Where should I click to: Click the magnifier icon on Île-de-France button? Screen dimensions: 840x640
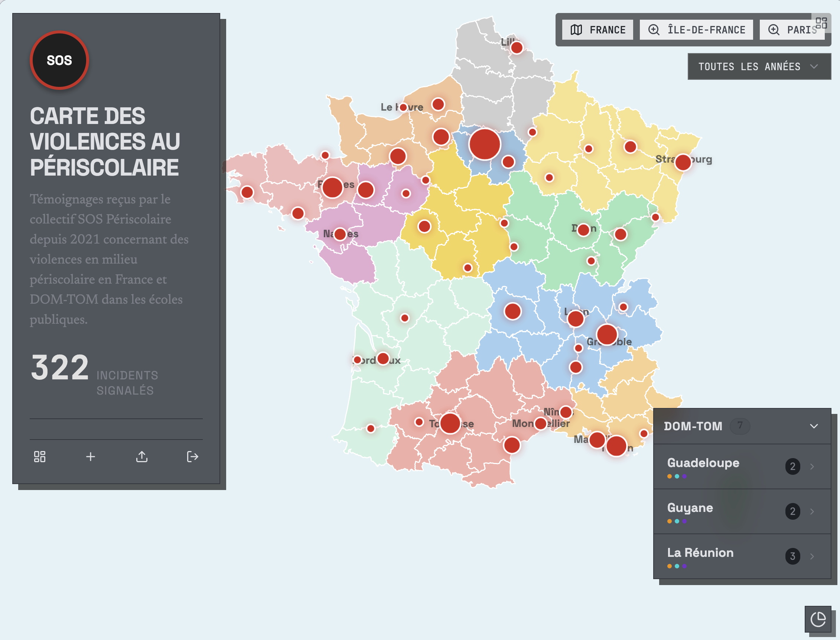pos(654,30)
